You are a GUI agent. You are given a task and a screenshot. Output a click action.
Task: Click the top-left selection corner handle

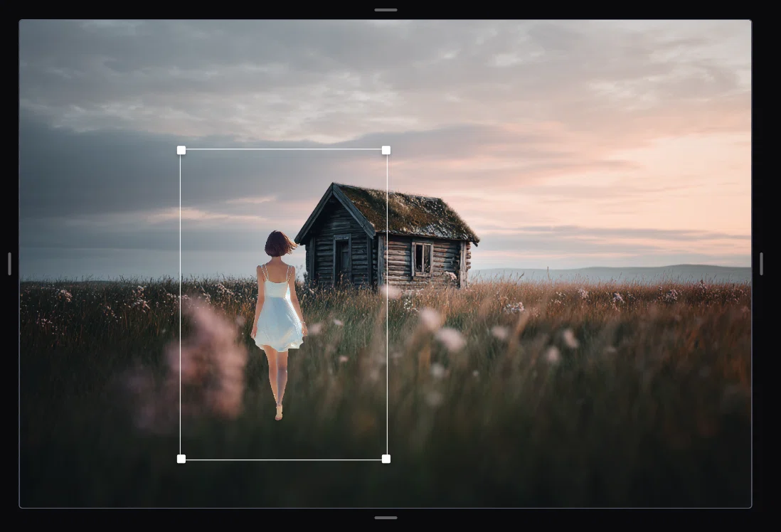[181, 151]
